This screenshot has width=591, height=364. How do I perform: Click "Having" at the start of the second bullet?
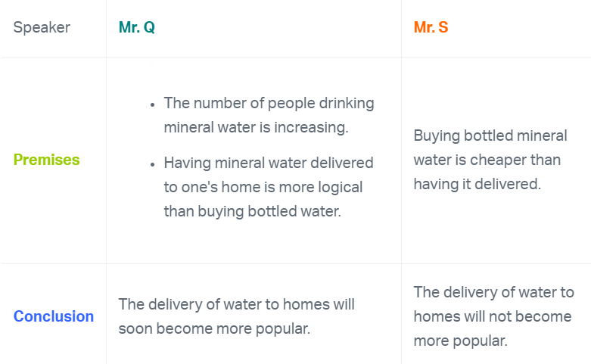coord(186,163)
